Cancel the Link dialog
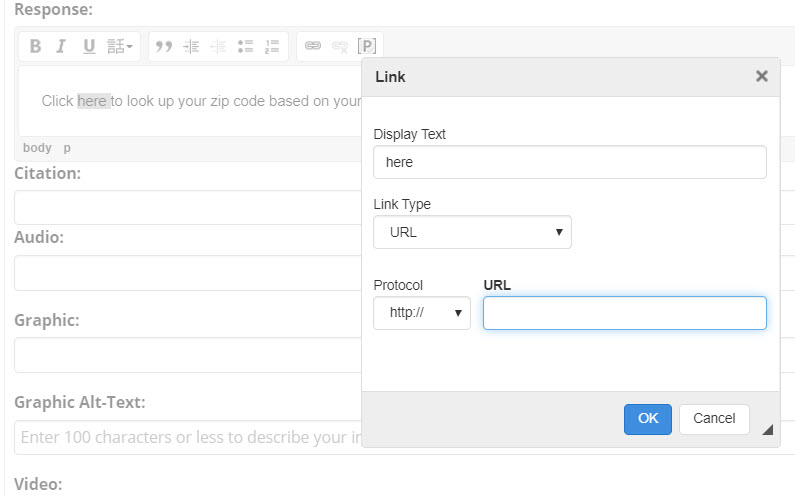Viewport: 795px width, 496px height. tap(714, 419)
